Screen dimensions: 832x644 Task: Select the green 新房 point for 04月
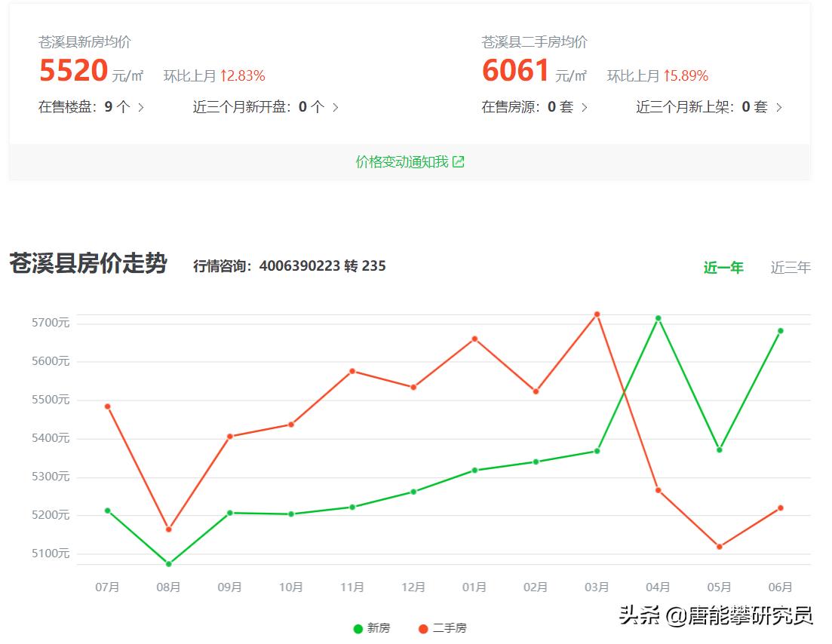(x=658, y=318)
